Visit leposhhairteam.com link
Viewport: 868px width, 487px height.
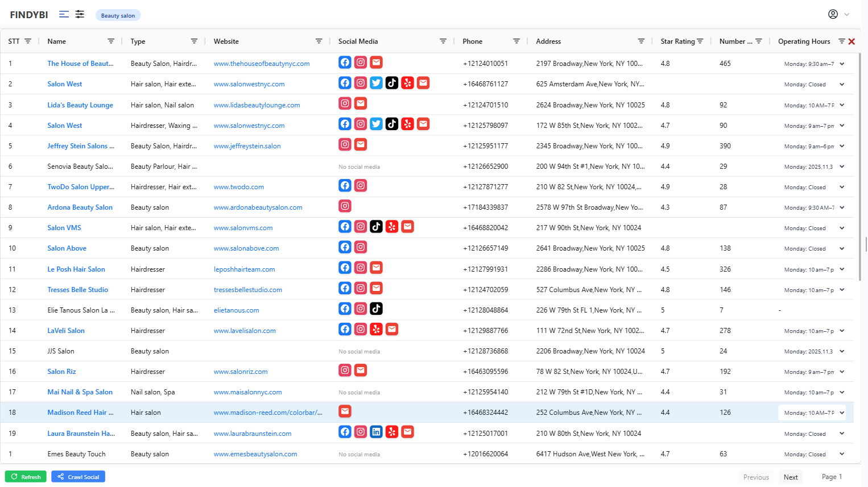click(x=244, y=269)
